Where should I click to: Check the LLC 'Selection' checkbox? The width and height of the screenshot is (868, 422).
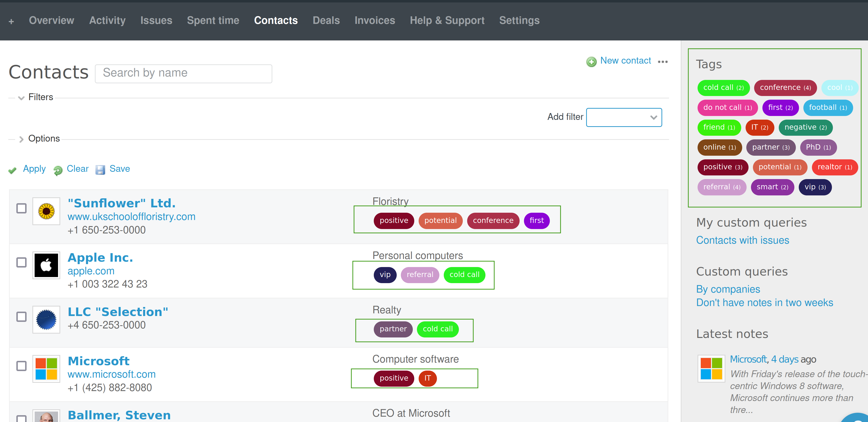tap(21, 316)
